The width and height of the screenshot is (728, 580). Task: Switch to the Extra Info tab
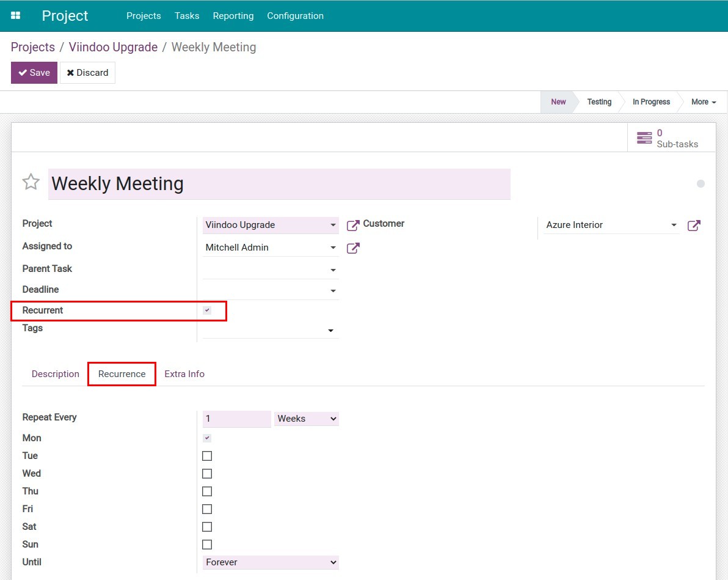pos(184,374)
